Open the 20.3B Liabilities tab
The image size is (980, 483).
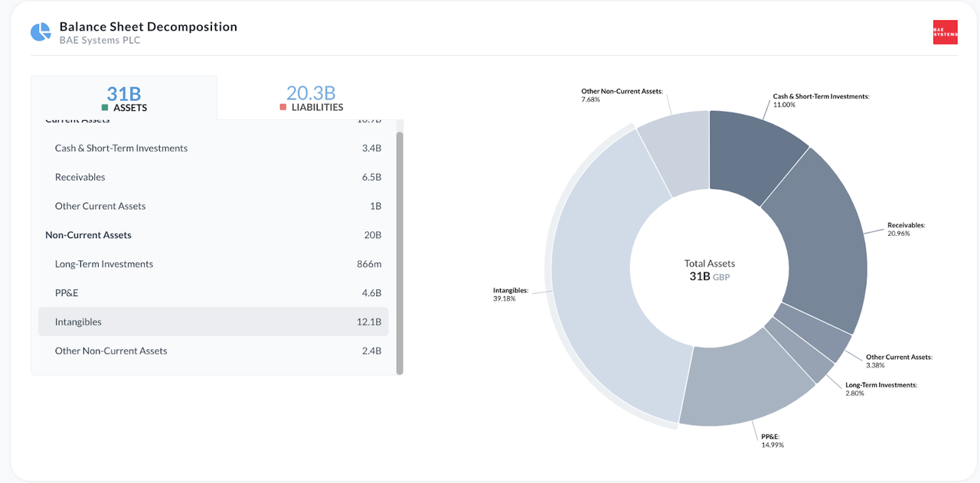[x=310, y=98]
